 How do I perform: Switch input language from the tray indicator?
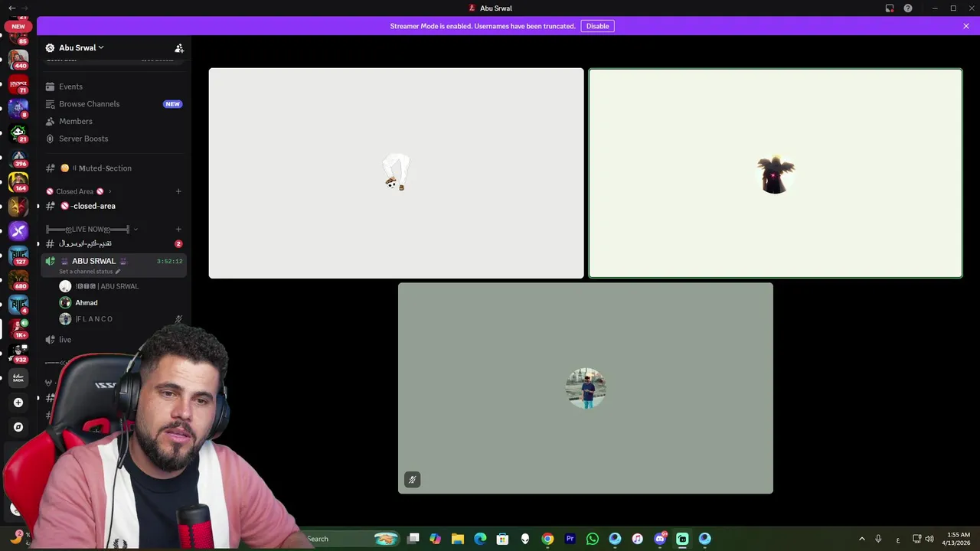pyautogui.click(x=898, y=540)
